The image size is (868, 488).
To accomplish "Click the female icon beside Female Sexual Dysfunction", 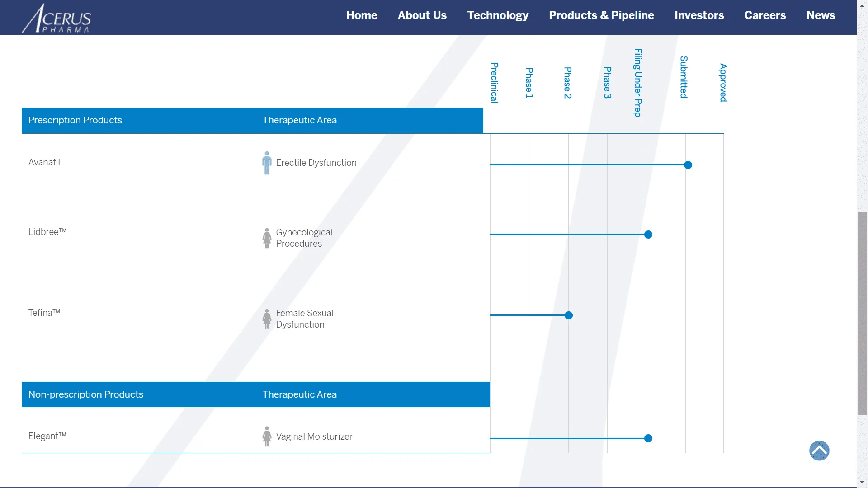I will pyautogui.click(x=267, y=319).
